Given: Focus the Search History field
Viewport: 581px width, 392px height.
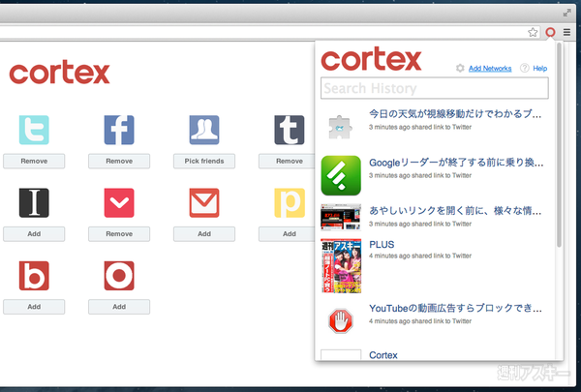Looking at the screenshot, I should tap(434, 88).
